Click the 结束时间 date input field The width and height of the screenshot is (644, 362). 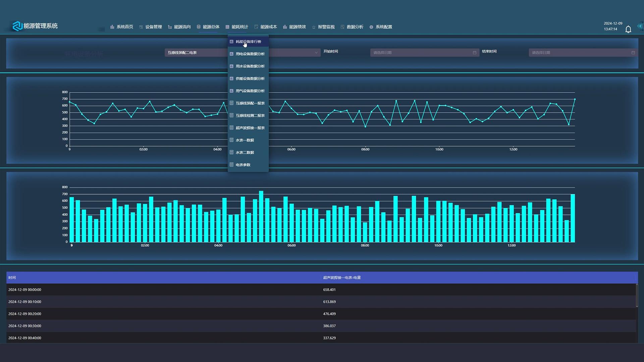[x=583, y=53]
